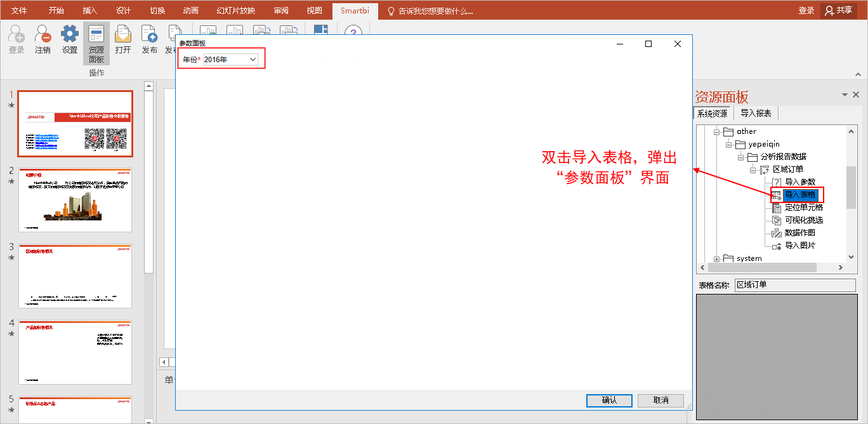868x424 pixels.
Task: Collapse the yepeiqin folder node
Action: (x=729, y=144)
